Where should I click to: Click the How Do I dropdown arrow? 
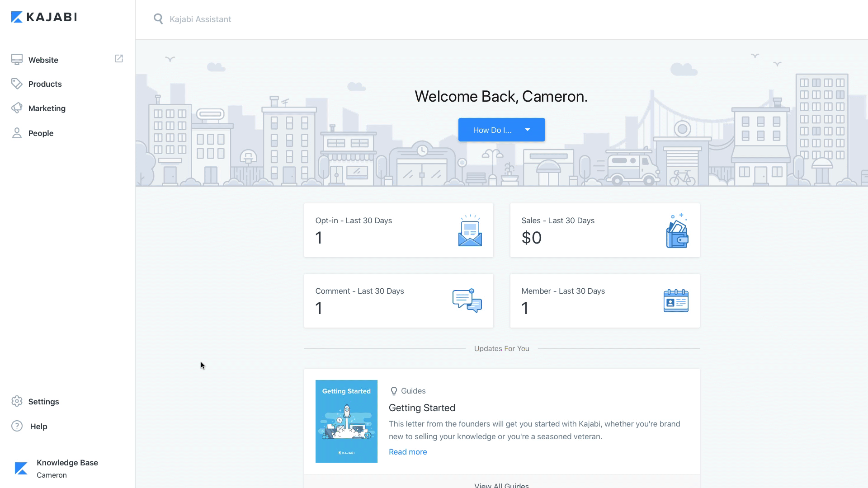click(527, 130)
